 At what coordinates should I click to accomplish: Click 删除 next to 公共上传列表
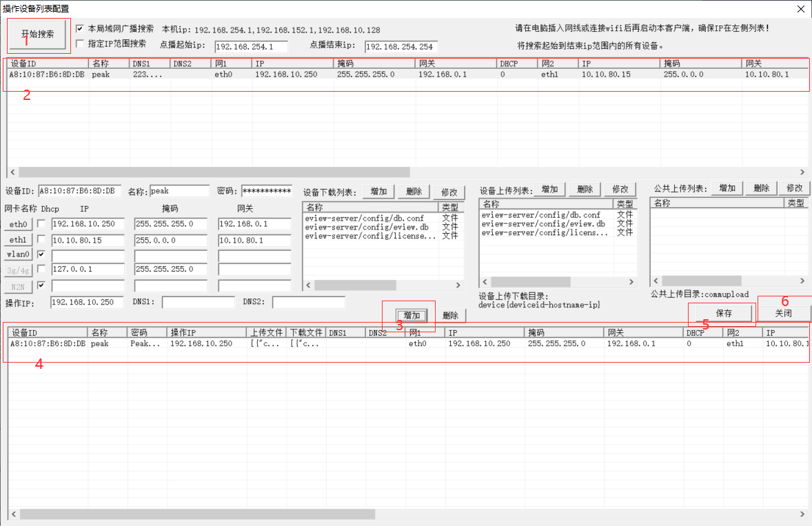point(761,188)
